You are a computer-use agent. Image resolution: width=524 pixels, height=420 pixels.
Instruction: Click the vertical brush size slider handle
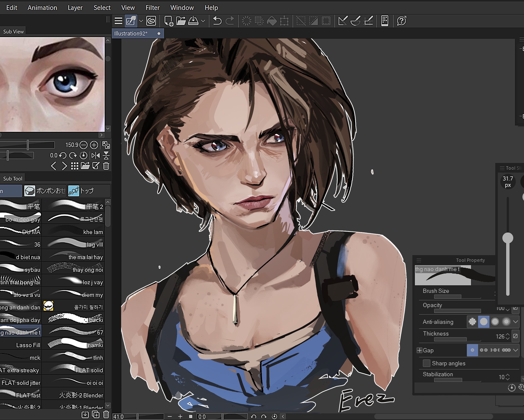point(508,238)
